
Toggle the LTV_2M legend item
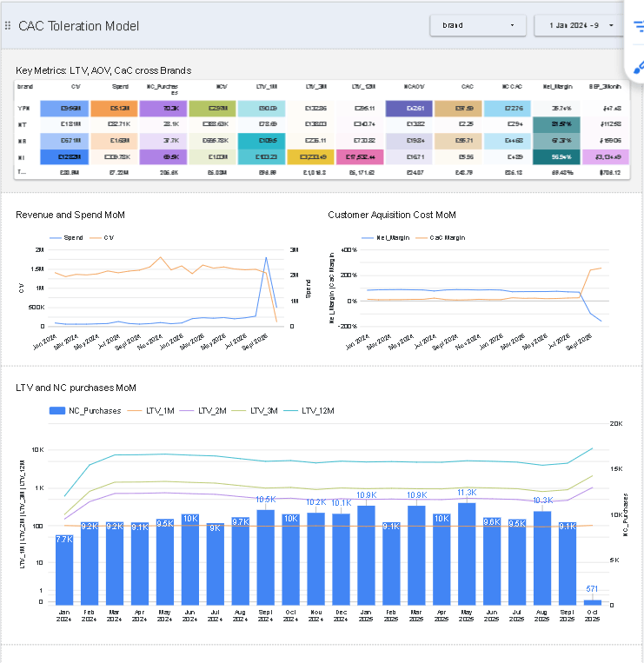(x=203, y=410)
